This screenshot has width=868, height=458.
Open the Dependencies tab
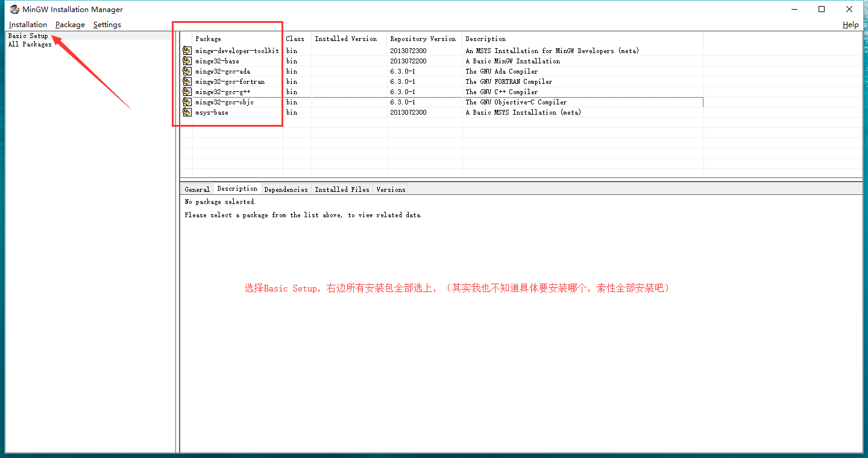point(286,189)
